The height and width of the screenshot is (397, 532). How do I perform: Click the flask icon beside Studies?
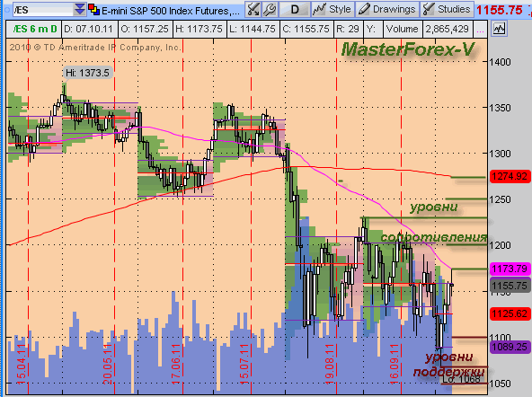pos(429,10)
